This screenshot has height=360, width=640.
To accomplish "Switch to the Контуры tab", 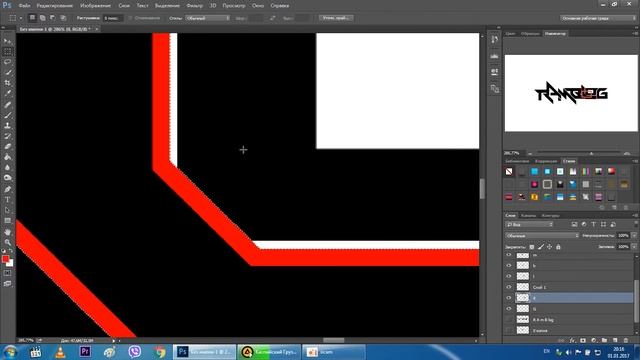I will pos(550,216).
